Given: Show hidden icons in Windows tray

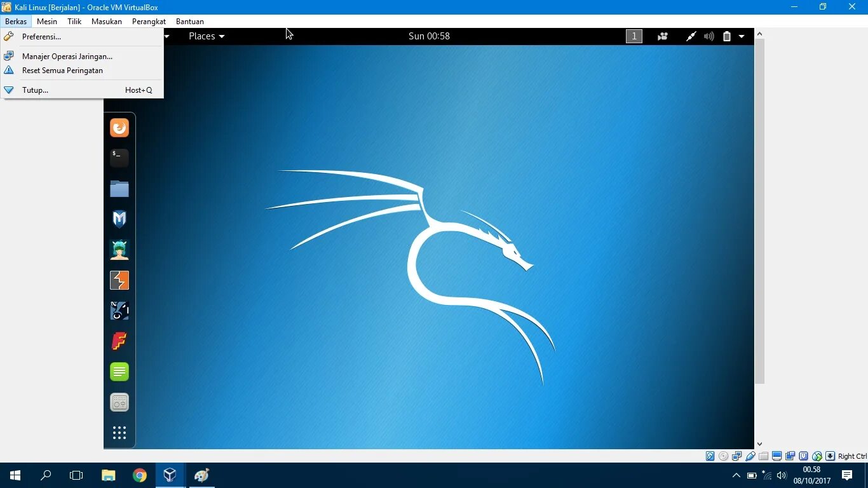Looking at the screenshot, I should coord(736,475).
